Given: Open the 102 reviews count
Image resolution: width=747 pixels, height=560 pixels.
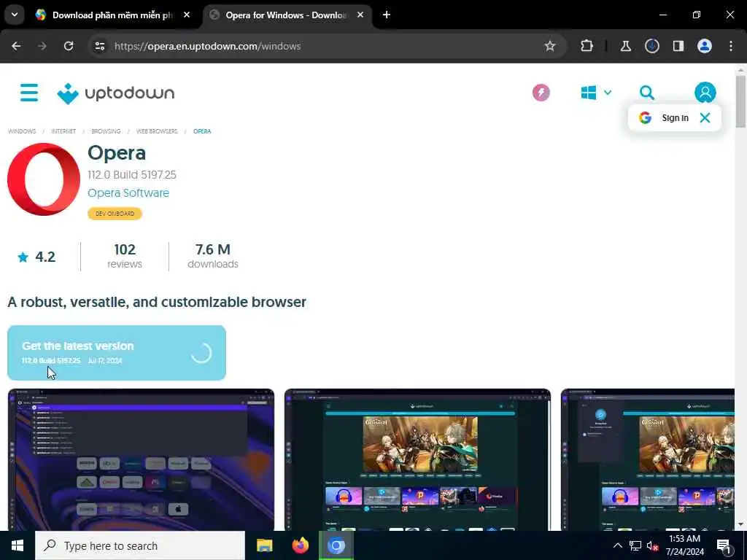Looking at the screenshot, I should click(x=125, y=256).
